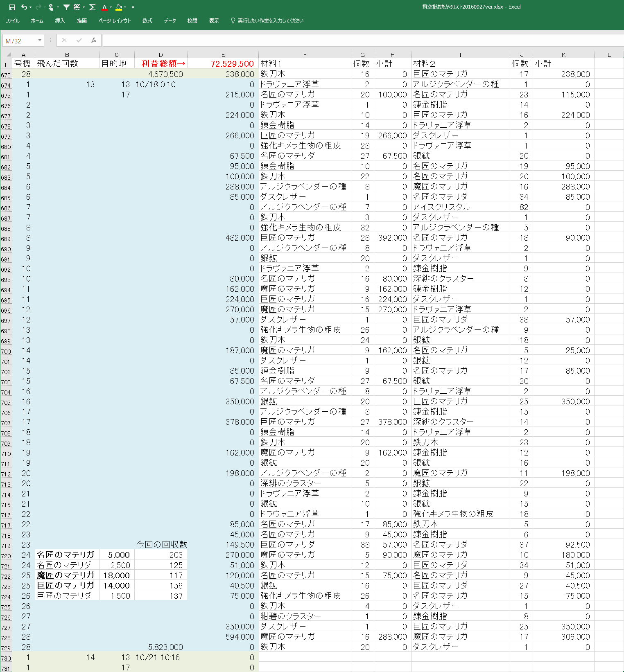Click the 実行したい作業を入力してください search box

[x=270, y=21]
